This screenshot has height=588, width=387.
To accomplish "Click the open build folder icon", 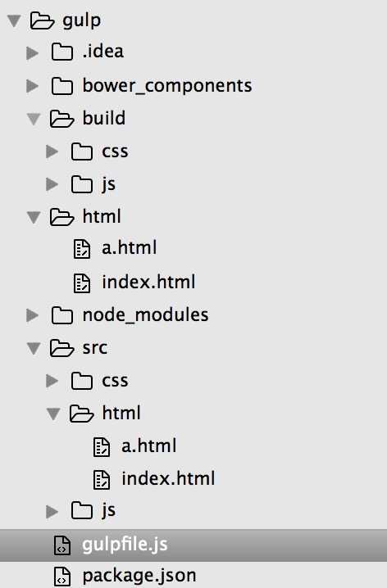I will (61, 119).
